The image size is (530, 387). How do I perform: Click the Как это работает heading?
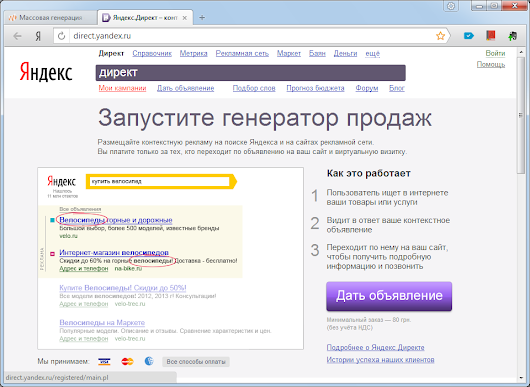click(369, 173)
